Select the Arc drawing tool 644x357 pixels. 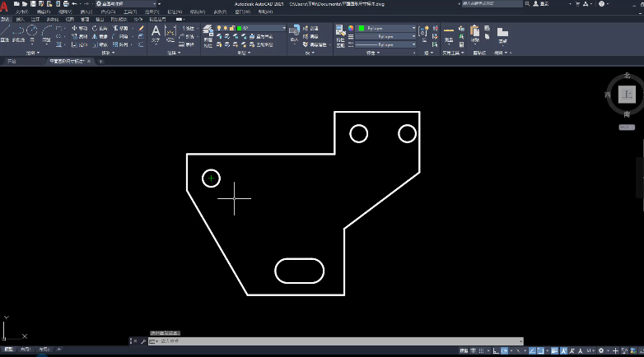[46, 33]
